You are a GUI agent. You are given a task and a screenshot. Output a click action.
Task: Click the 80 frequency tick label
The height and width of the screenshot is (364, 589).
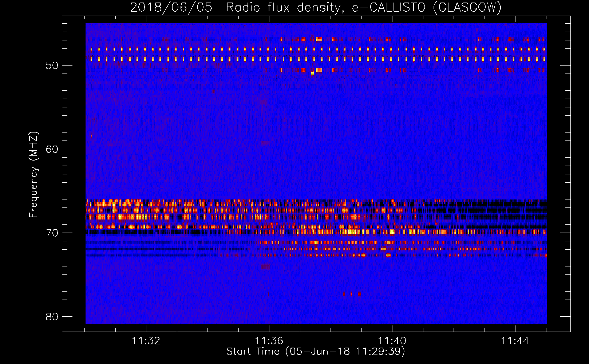click(x=52, y=317)
